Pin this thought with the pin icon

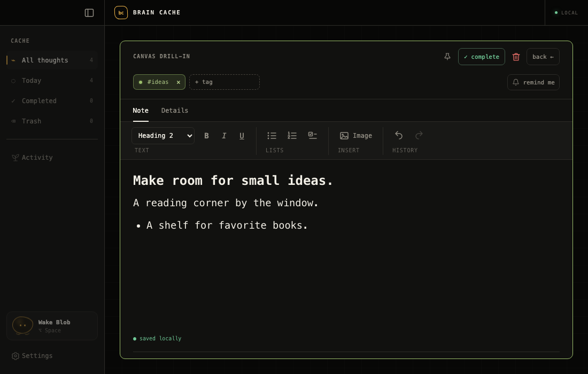(x=447, y=57)
